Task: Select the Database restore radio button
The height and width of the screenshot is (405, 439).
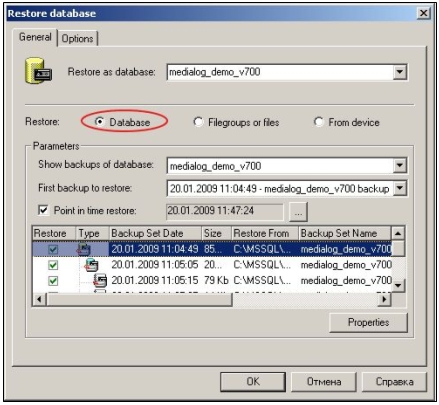Action: click(x=99, y=122)
